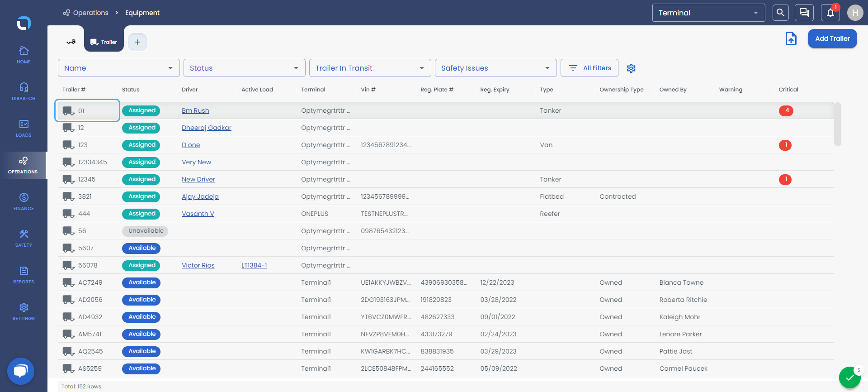Open user avatar H menu
Image resolution: width=868 pixels, height=392 pixels.
tap(855, 13)
